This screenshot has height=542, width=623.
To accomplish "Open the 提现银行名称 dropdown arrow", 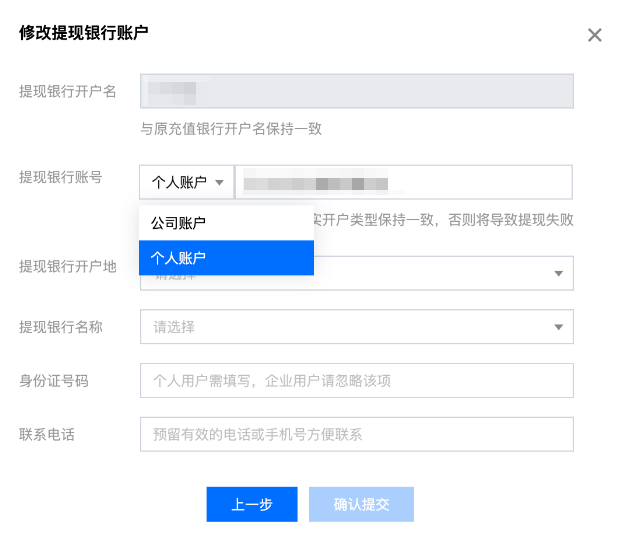I will [x=558, y=326].
